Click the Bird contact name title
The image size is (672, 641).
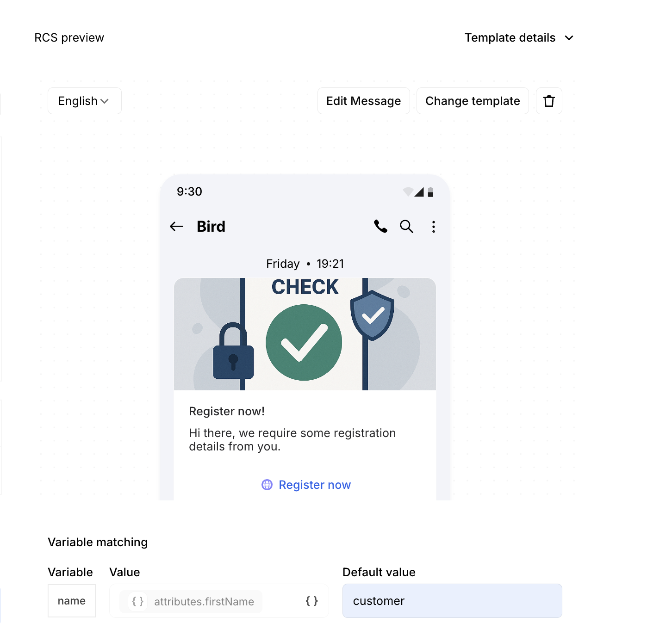[x=211, y=227]
